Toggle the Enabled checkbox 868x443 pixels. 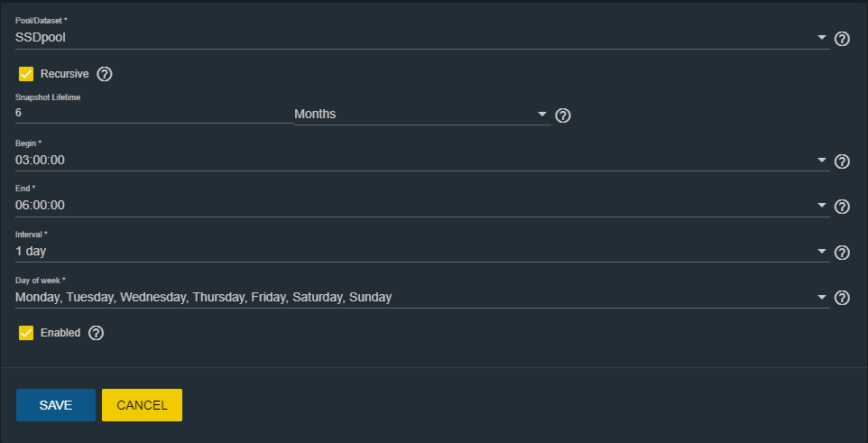click(x=26, y=333)
